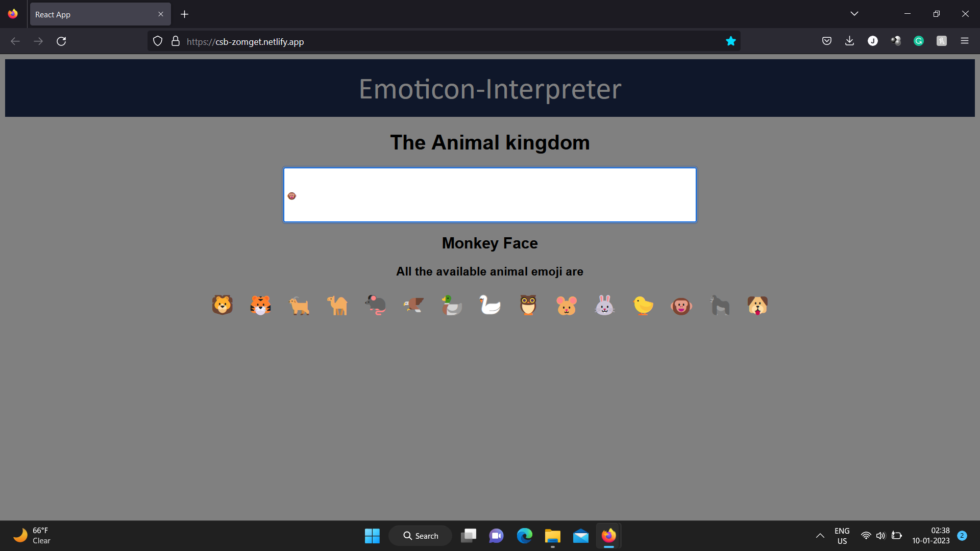The width and height of the screenshot is (980, 551).
Task: Open the Firefox application menu
Action: tap(965, 41)
